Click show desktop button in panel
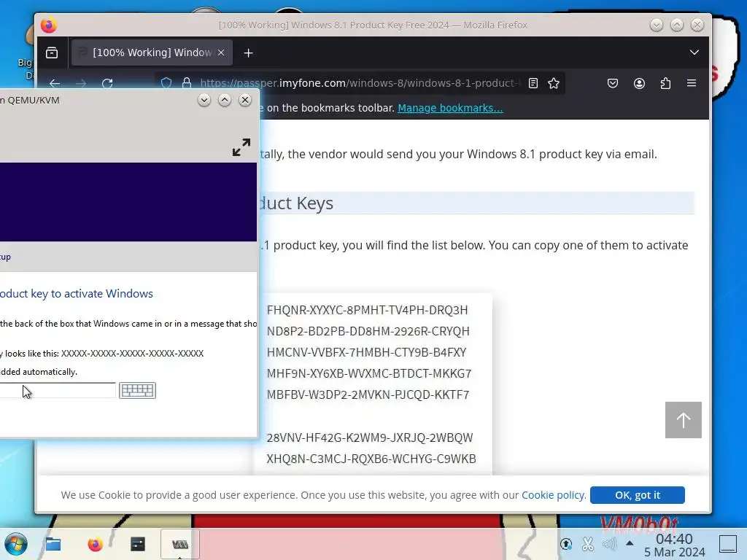The image size is (747, 560). pos(728,544)
